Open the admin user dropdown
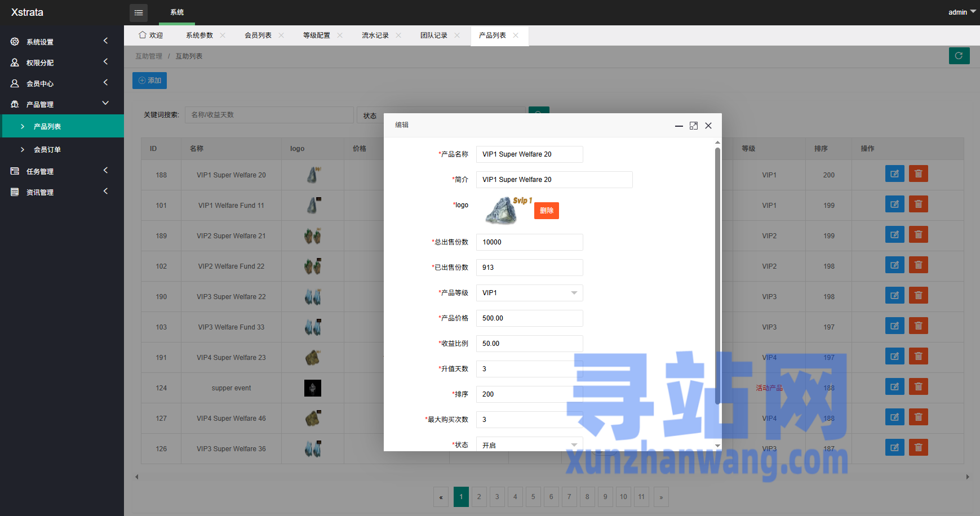 coord(961,12)
